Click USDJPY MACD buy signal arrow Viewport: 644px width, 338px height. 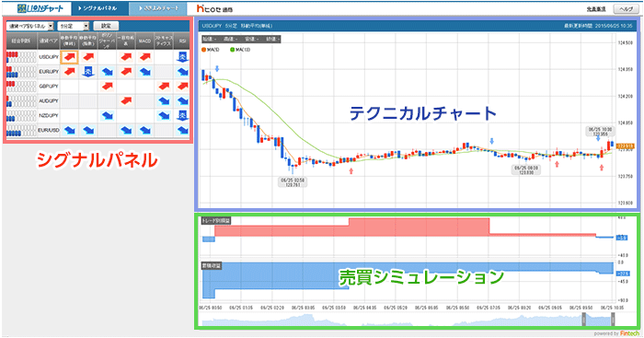[x=145, y=57]
